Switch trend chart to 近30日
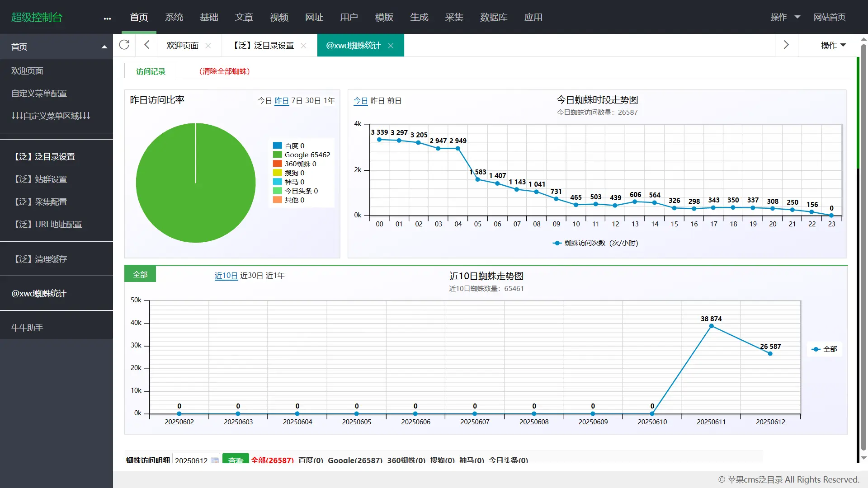 pyautogui.click(x=251, y=276)
